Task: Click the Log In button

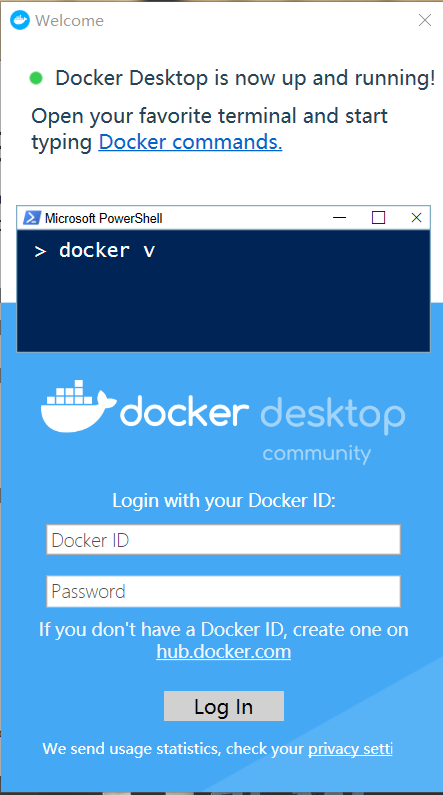Action: [224, 706]
